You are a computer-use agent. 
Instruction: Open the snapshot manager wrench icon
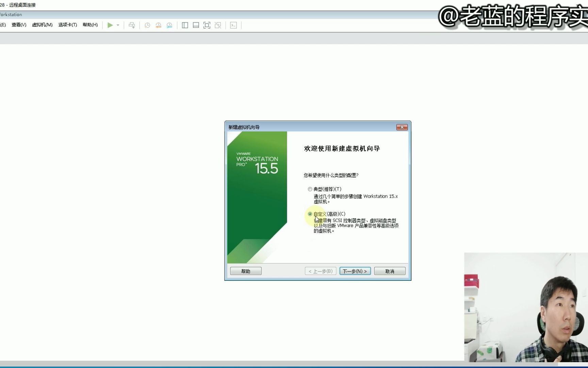[169, 25]
